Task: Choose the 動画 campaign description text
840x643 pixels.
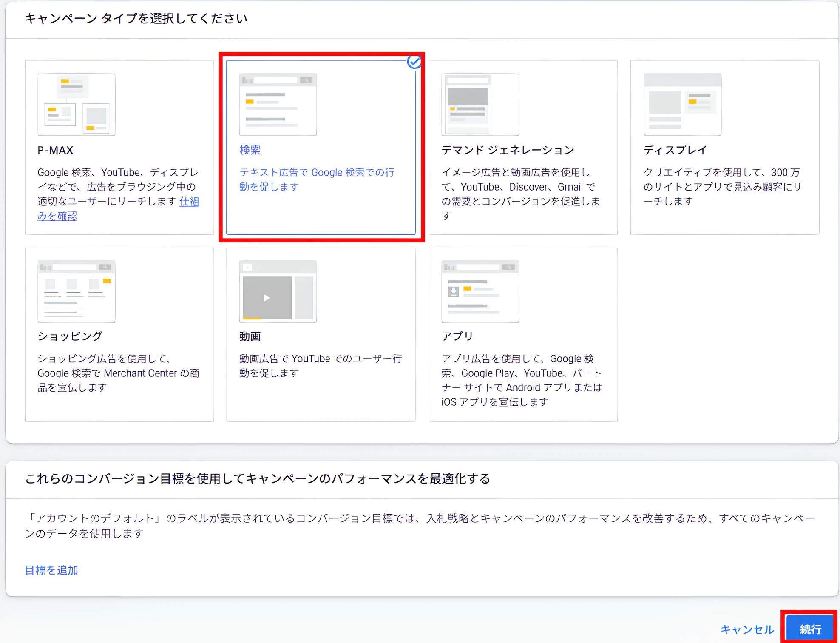Action: pos(321,366)
